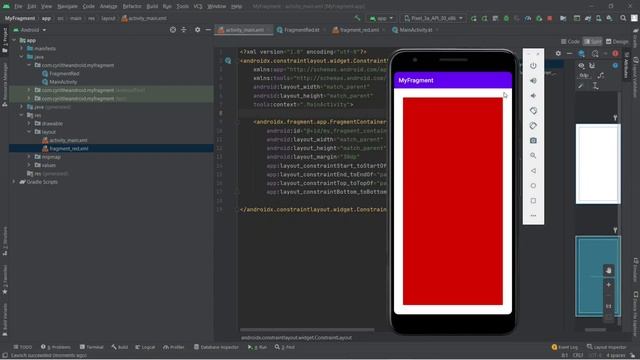Raise volume with emulator volume up icon
Screen dimensions: 640x360
click(x=533, y=81)
